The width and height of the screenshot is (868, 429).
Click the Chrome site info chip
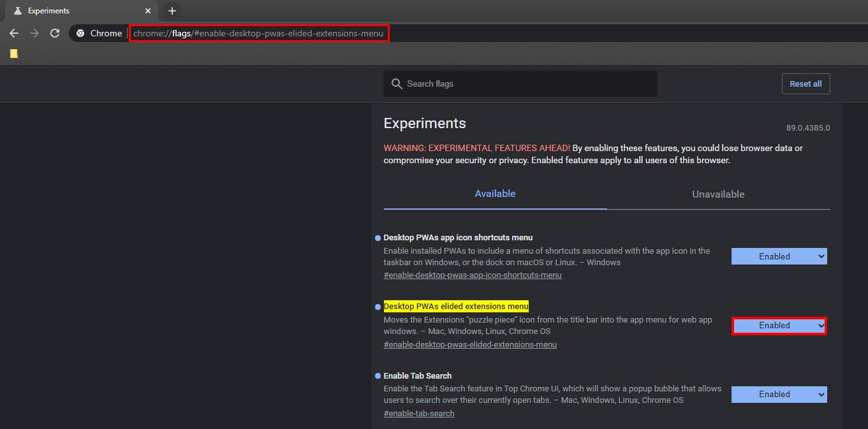coord(99,33)
